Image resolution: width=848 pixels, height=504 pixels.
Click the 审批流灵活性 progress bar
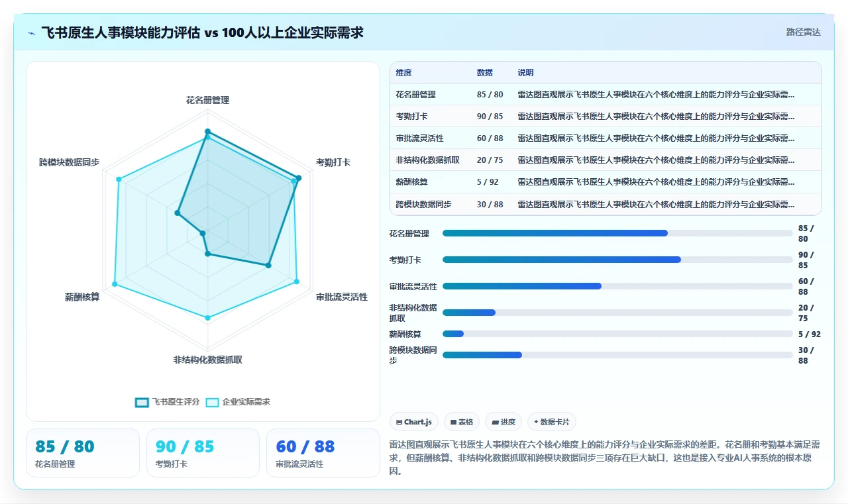coord(617,286)
